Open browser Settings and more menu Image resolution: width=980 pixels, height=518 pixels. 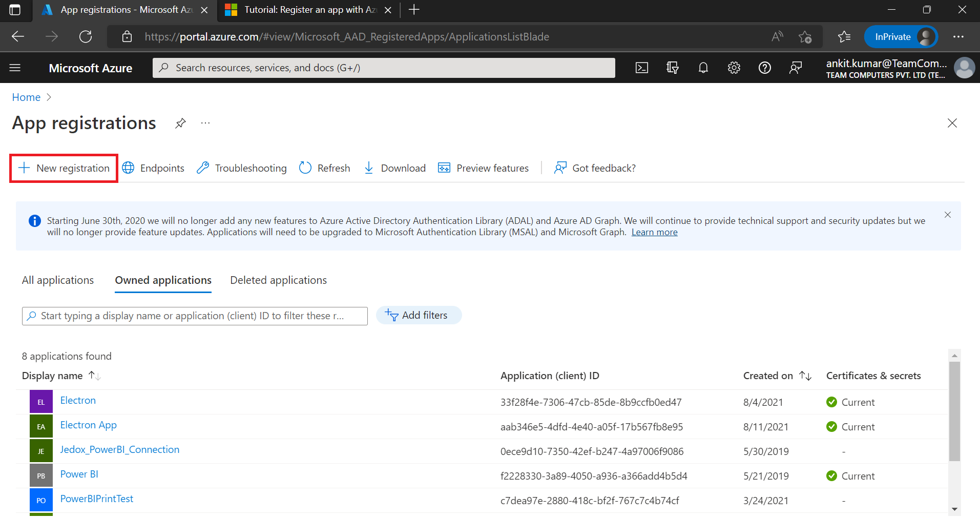pyautogui.click(x=958, y=36)
